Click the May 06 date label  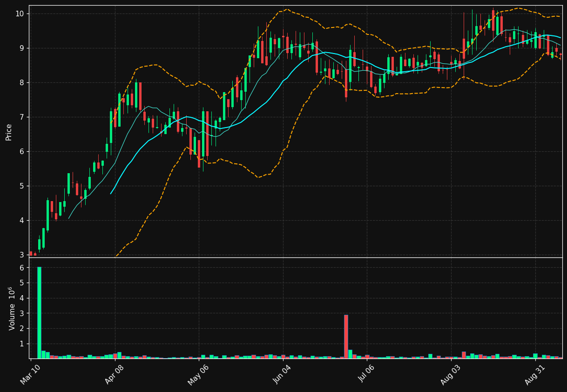pos(198,374)
